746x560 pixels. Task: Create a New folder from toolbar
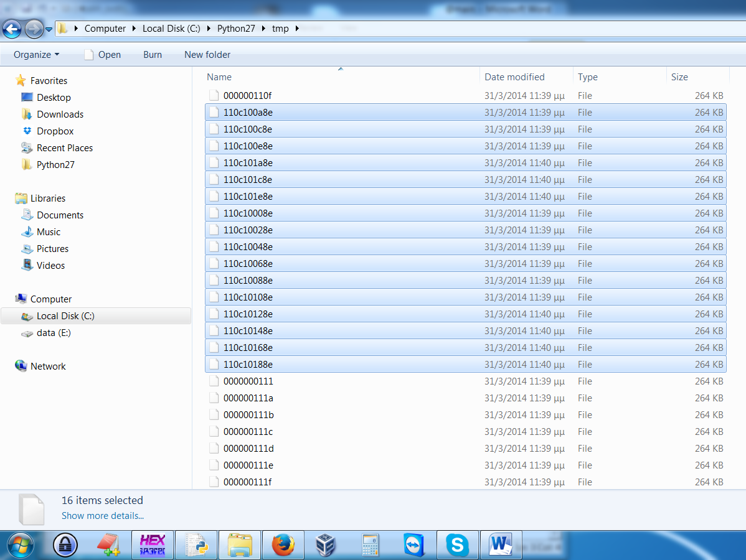(x=207, y=55)
